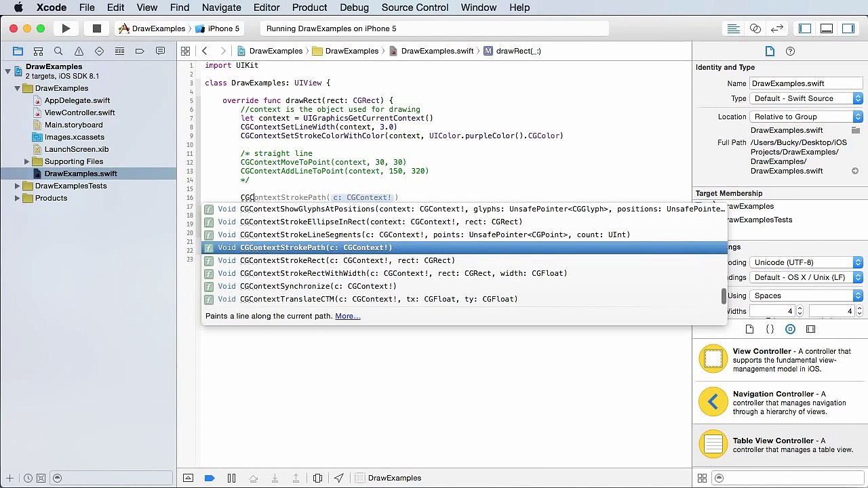This screenshot has width=868, height=488.
Task: Pause program execution
Action: click(231, 478)
